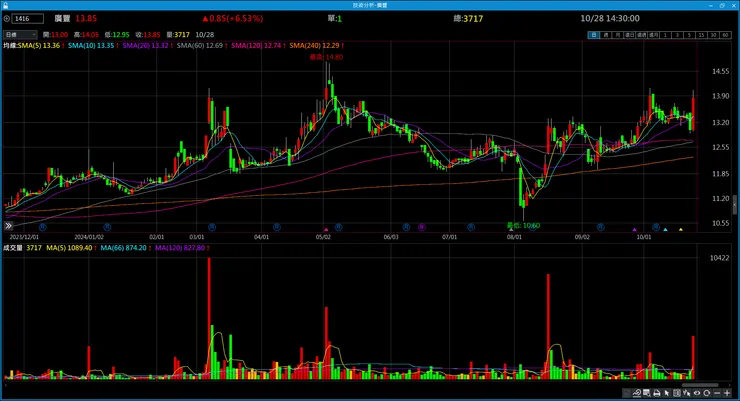
Task: Click the circle event marker below 03/01
Action: [212, 227]
